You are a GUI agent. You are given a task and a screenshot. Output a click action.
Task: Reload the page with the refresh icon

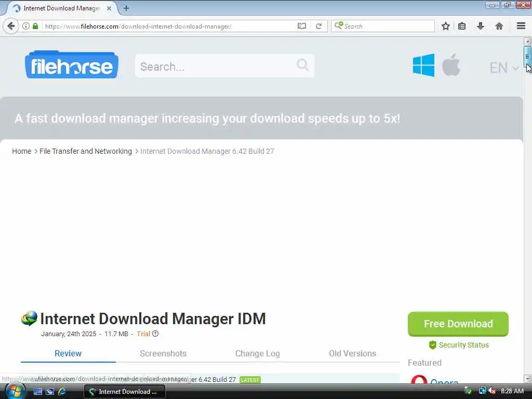(x=318, y=26)
